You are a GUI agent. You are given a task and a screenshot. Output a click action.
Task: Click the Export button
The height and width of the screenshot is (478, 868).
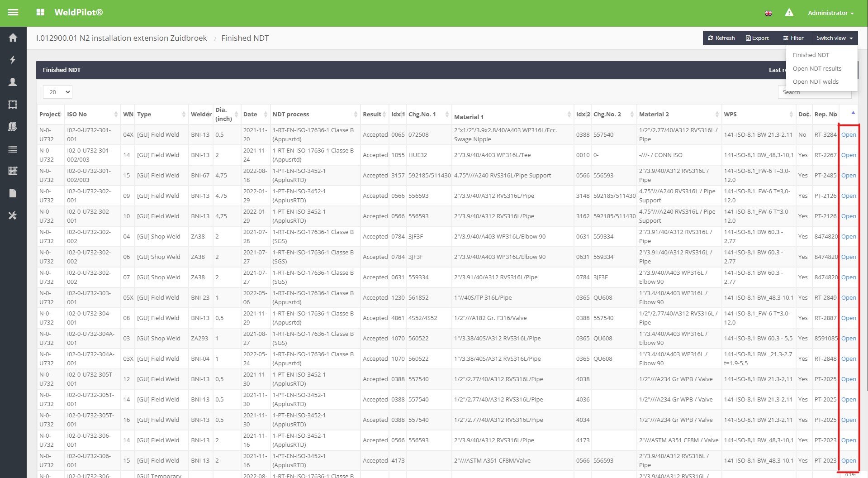757,38
